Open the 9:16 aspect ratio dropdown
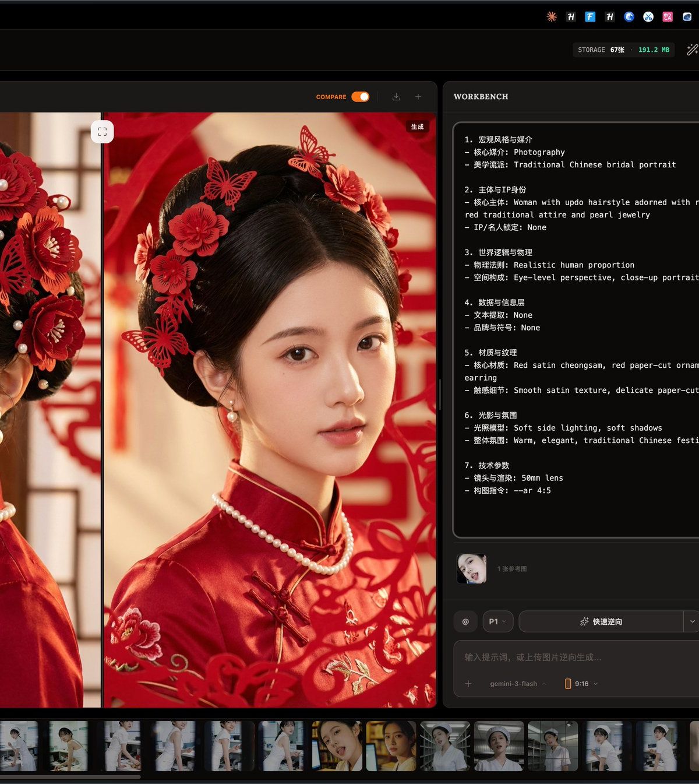Viewport: 699px width, 784px height. [x=581, y=684]
